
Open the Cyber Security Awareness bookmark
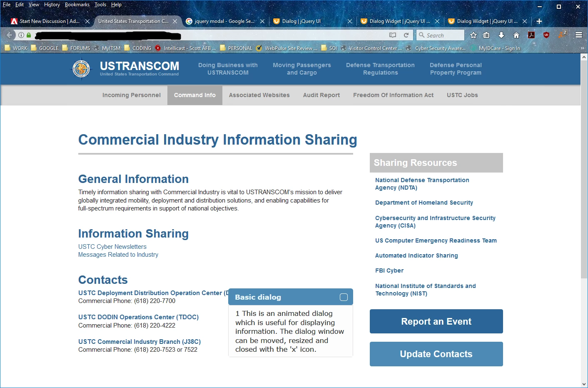[436, 48]
